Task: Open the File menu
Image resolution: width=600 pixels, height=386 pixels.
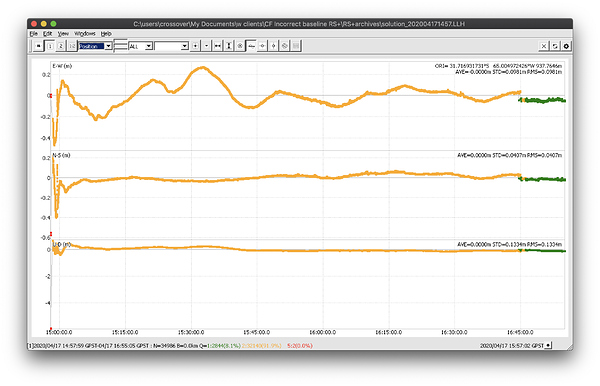Action: [34, 34]
